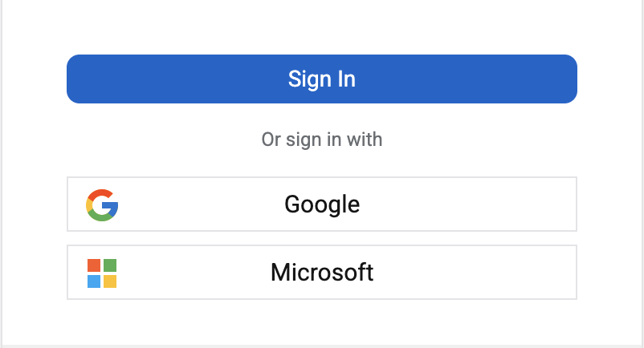Click the yellow square of Microsoft logo
Image resolution: width=644 pixels, height=348 pixels.
coord(110,281)
